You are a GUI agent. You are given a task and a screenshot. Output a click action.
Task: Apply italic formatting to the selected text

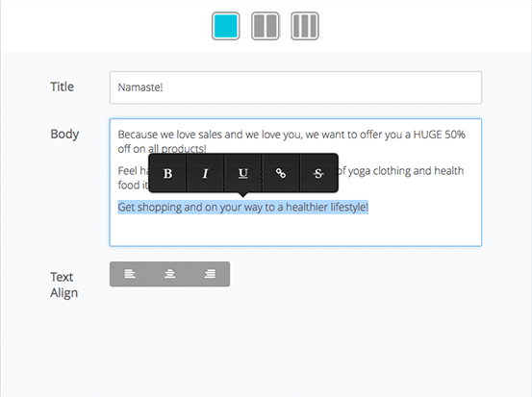pyautogui.click(x=205, y=173)
